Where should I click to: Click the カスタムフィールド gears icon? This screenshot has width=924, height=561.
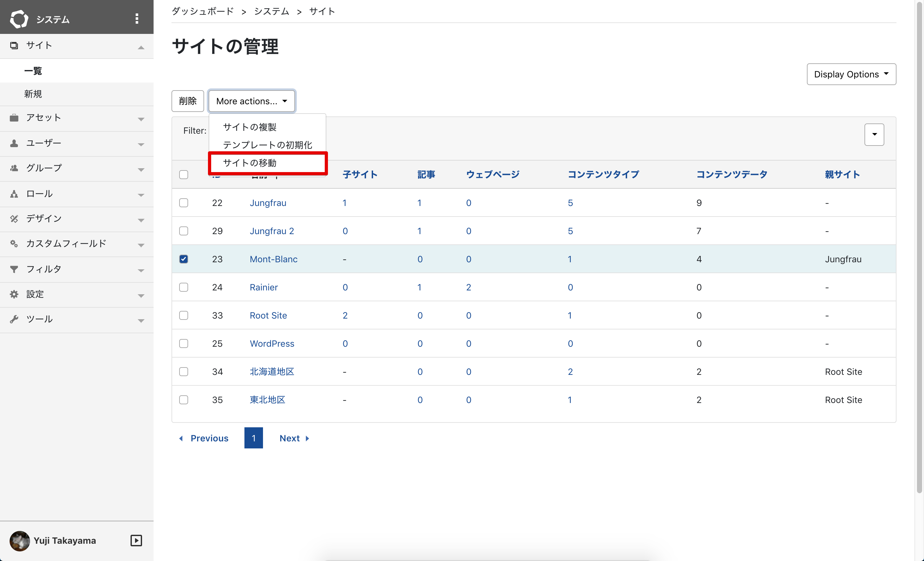point(14,244)
